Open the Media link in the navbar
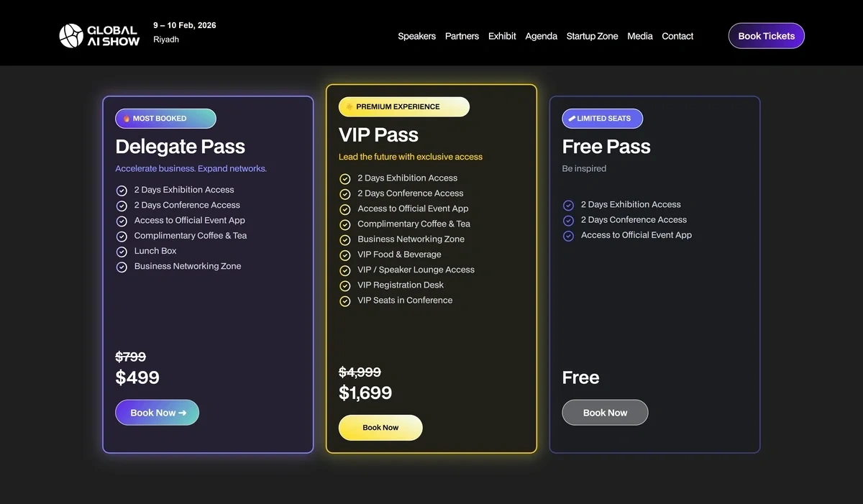Image resolution: width=863 pixels, height=504 pixels. [639, 36]
